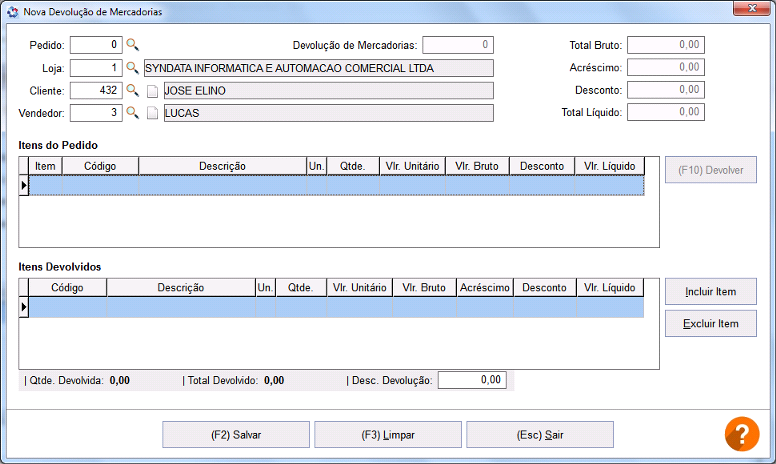The image size is (776, 464).
Task: Click the SYNDATA INFORMATICA store name field
Action: pos(319,68)
